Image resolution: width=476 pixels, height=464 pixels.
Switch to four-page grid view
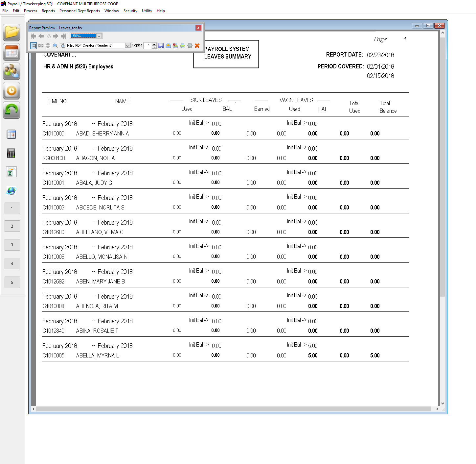tap(48, 46)
